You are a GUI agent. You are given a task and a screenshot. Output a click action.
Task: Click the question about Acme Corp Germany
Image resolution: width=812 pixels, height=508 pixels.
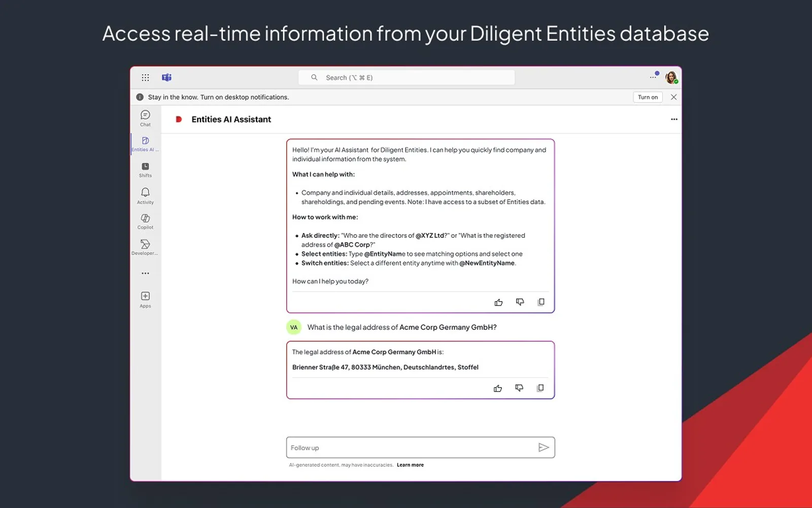pyautogui.click(x=402, y=327)
